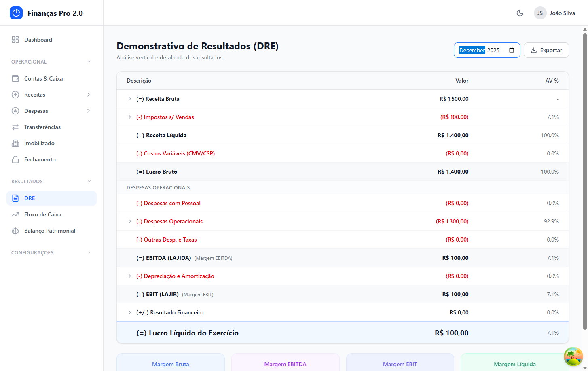588x371 pixels.
Task: Click the Transferências arrows icon
Action: pos(15,127)
